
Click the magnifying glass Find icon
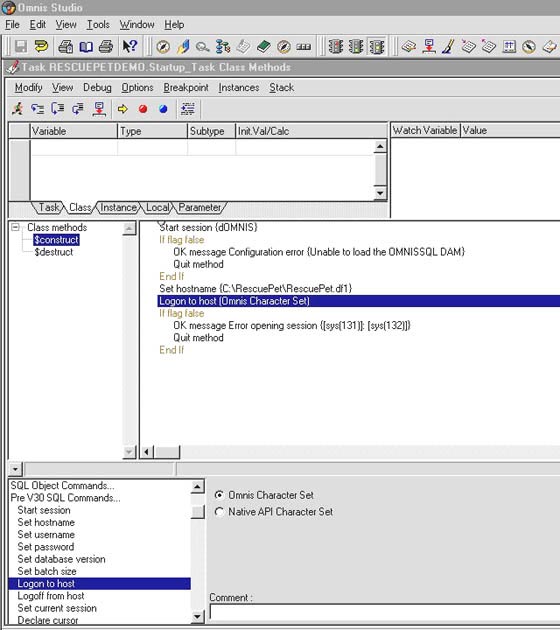pyautogui.click(x=202, y=47)
